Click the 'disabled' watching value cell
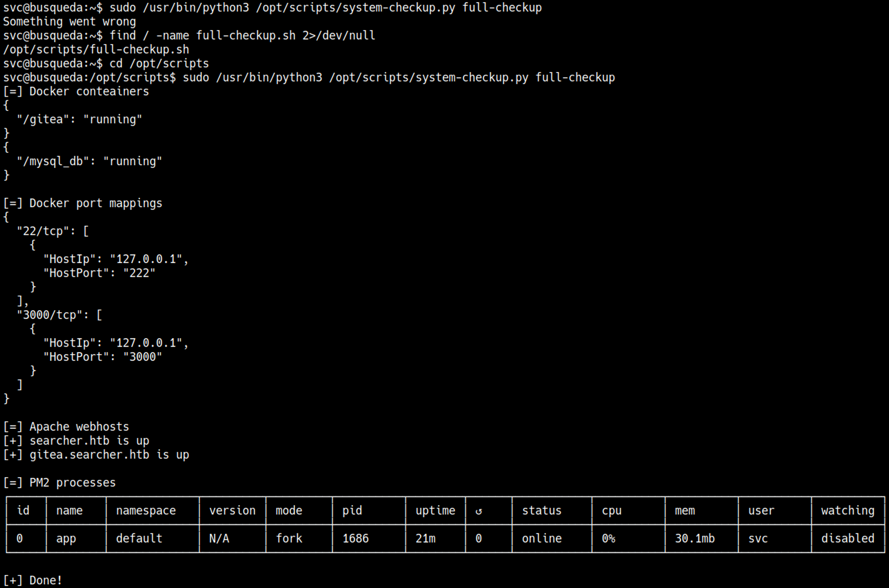This screenshot has width=889, height=588. pos(847,539)
